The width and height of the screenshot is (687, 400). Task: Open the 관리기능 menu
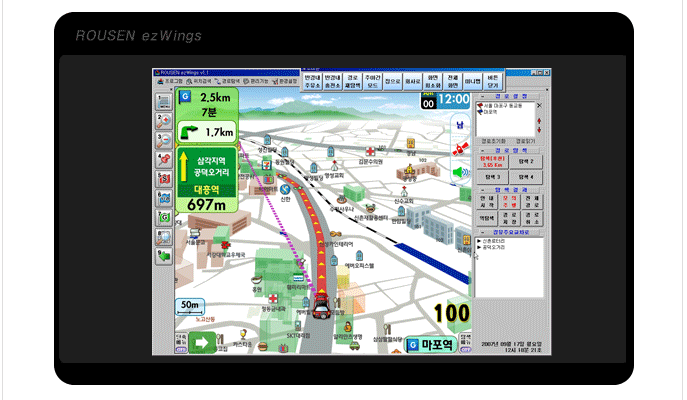[256, 81]
